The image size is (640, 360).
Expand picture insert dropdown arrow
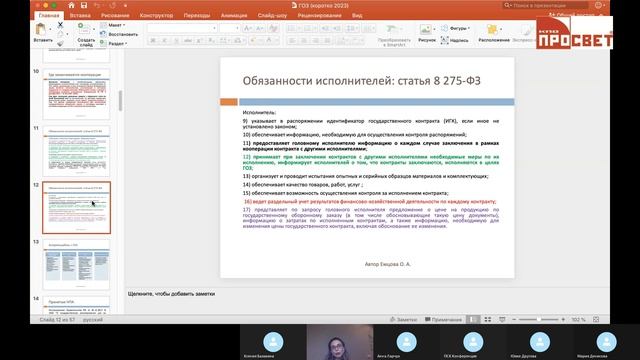(x=434, y=29)
